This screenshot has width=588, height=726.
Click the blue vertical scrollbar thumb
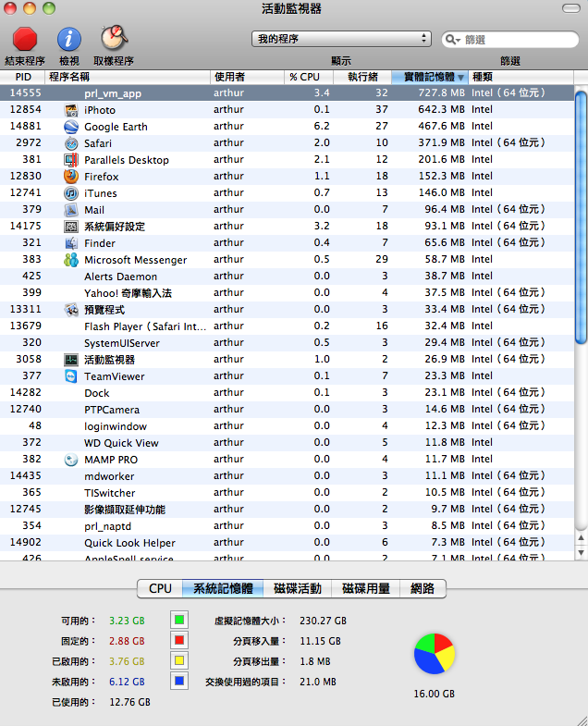click(x=581, y=217)
